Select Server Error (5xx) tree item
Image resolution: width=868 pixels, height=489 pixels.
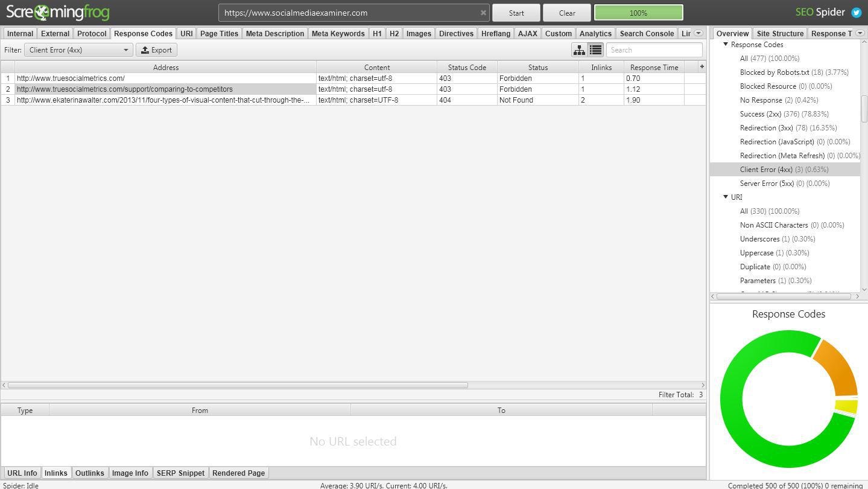785,184
